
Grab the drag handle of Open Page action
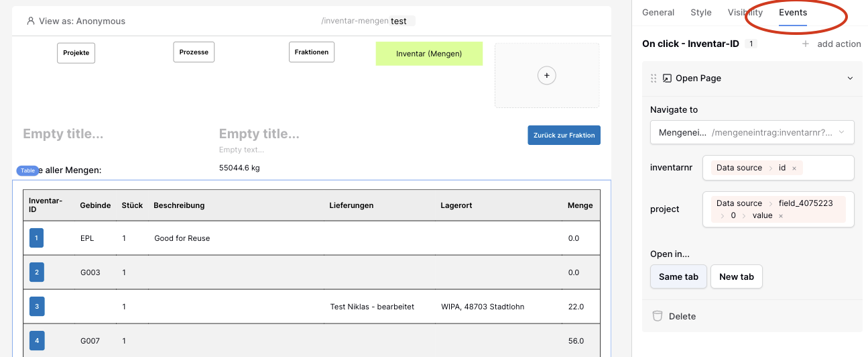654,79
